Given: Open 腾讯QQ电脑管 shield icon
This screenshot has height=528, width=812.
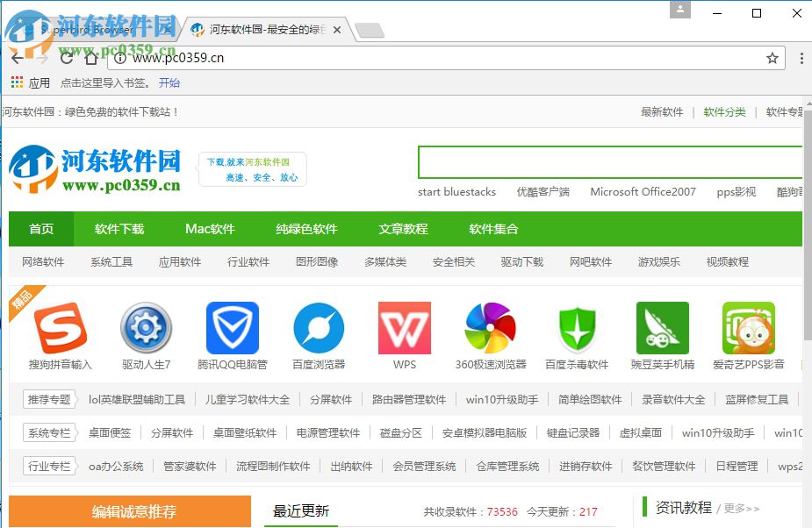Looking at the screenshot, I should (232, 328).
